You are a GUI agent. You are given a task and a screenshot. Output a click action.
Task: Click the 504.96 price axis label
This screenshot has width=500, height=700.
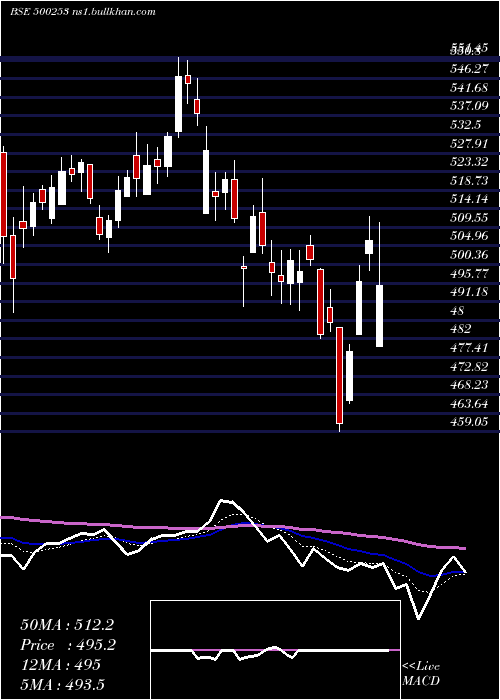[x=468, y=236]
